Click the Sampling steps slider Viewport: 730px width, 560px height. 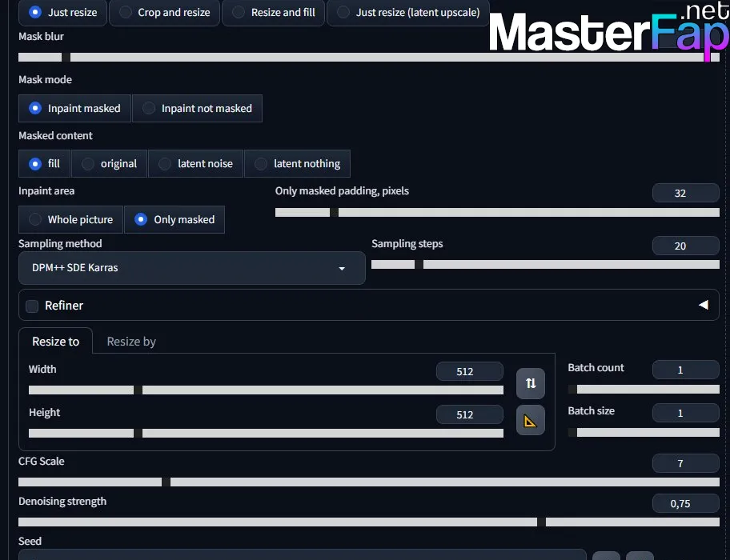pyautogui.click(x=545, y=265)
